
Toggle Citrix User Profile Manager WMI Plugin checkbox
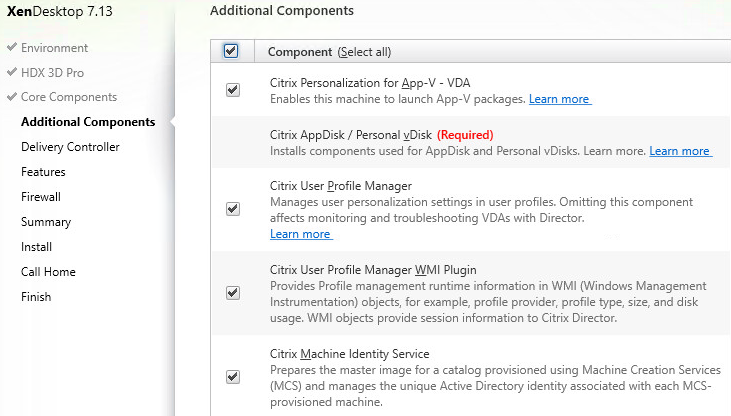tap(233, 292)
